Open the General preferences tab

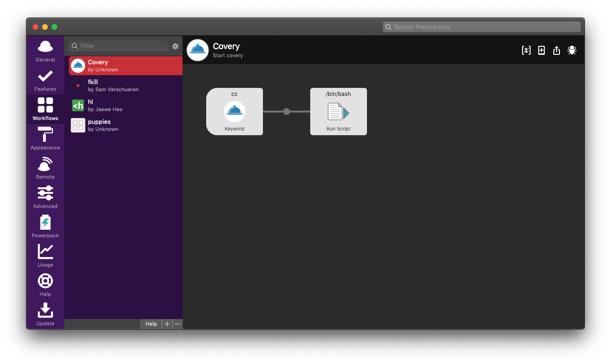point(45,51)
